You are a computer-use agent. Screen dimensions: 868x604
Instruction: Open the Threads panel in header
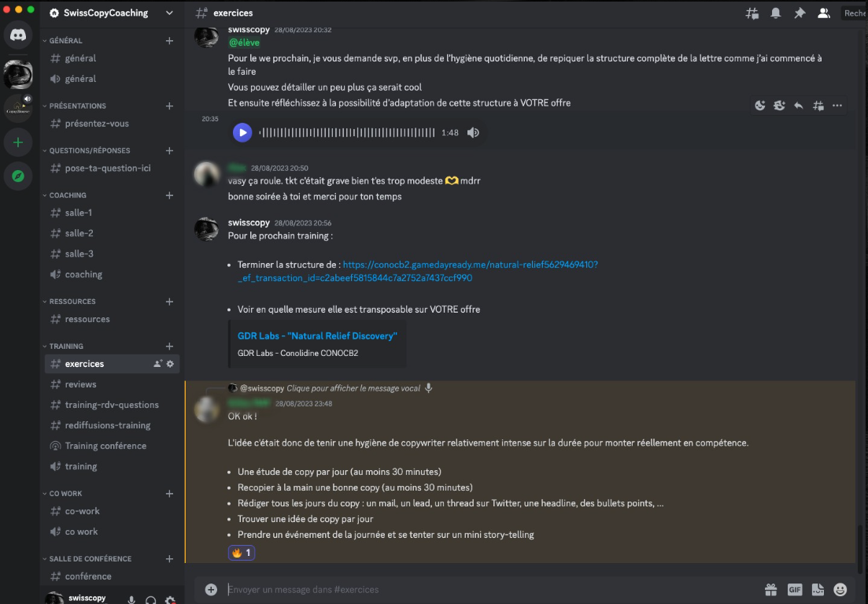[752, 13]
